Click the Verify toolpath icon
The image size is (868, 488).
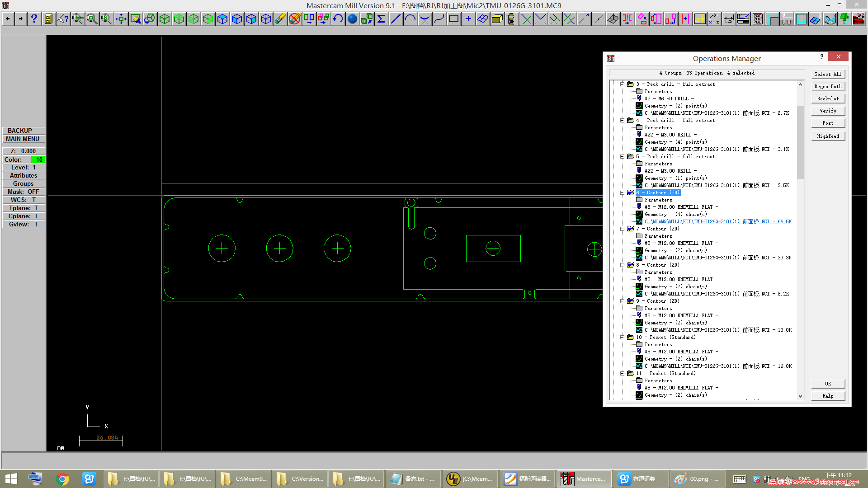point(829,111)
